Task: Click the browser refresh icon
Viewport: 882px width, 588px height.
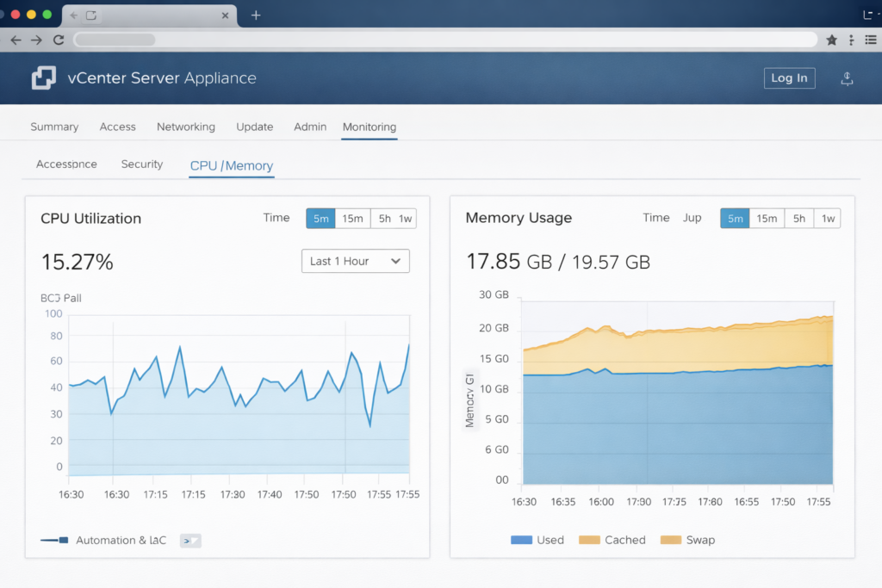Action: [x=59, y=40]
